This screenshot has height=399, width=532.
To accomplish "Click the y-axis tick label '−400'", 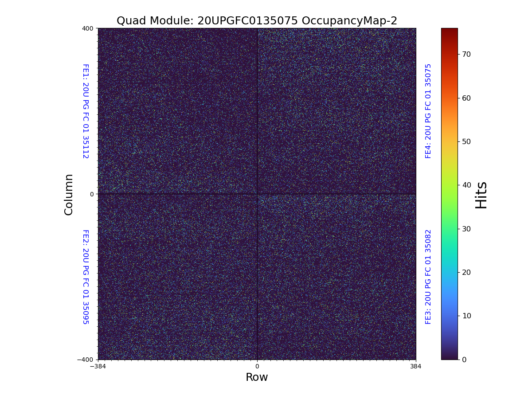I will tap(86, 360).
